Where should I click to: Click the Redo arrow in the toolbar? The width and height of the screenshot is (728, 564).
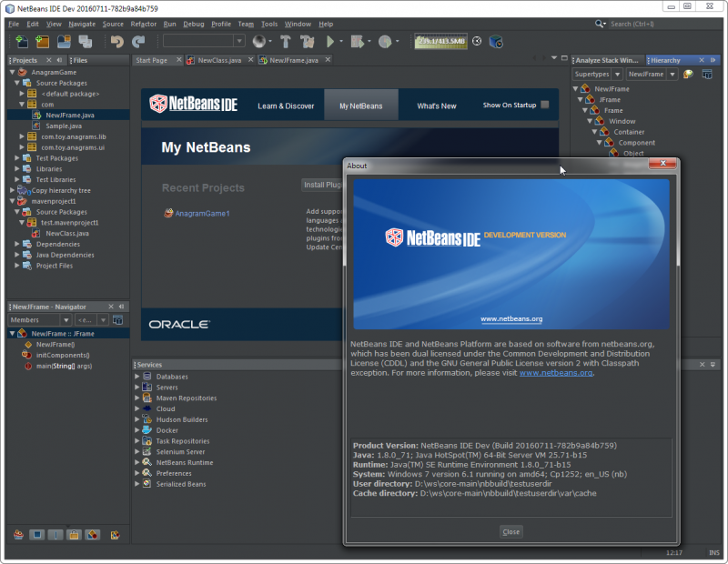[138, 41]
